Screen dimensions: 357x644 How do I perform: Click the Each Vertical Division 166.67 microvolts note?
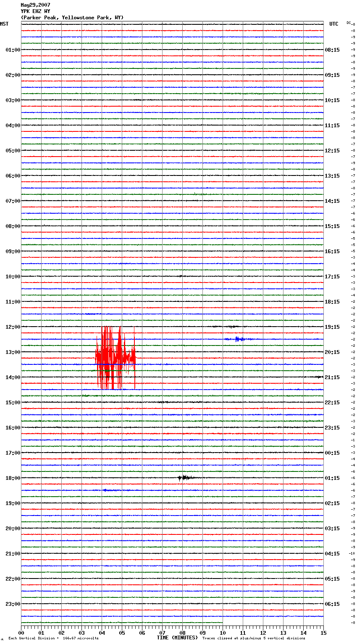click(x=53, y=638)
